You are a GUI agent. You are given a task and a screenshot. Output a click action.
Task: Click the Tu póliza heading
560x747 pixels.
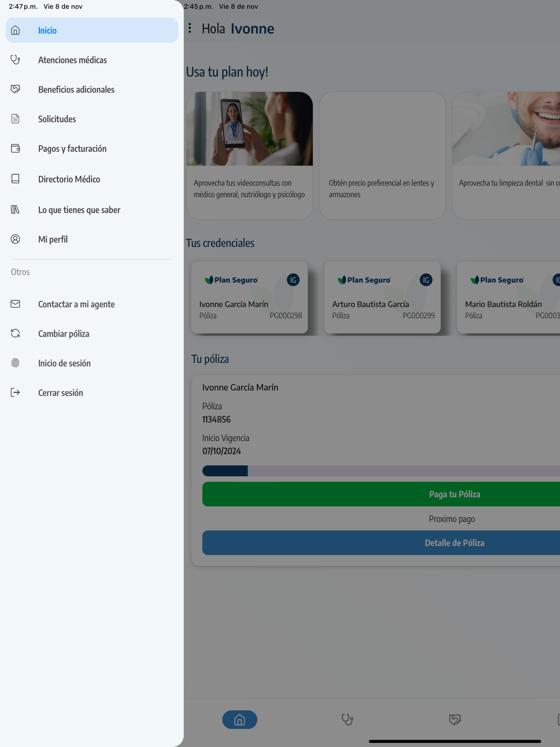[x=210, y=359]
